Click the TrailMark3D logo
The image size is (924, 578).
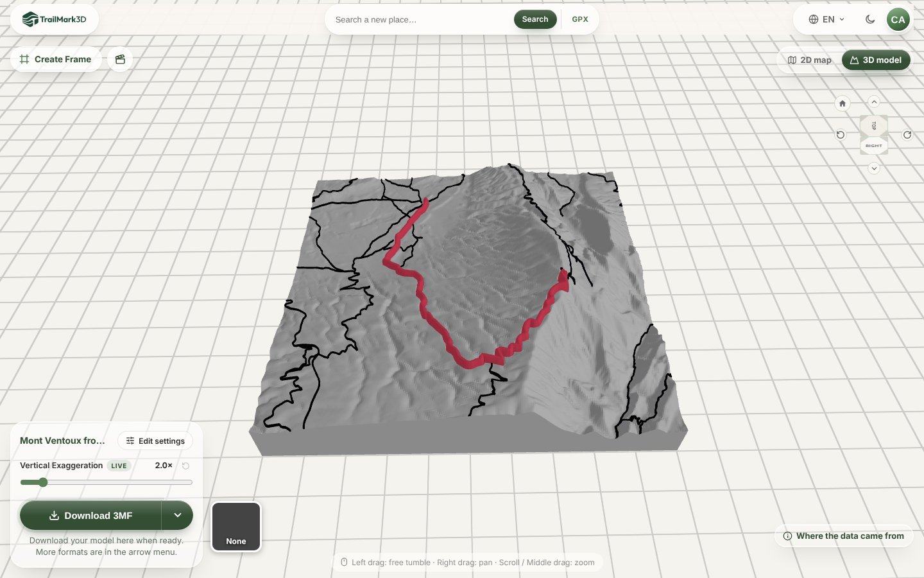54,19
